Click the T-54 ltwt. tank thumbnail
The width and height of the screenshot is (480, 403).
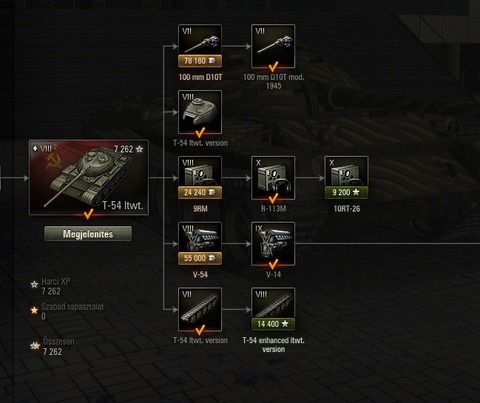tap(89, 178)
